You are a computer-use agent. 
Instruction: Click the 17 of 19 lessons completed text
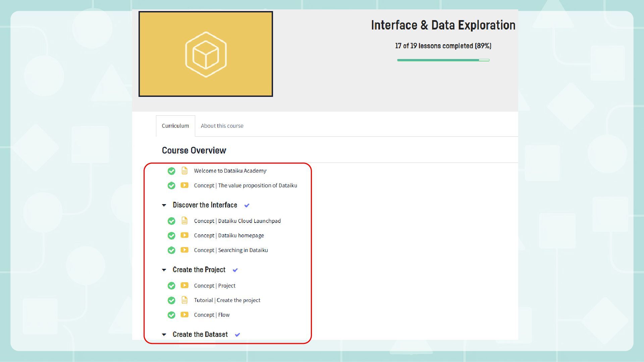click(x=443, y=46)
